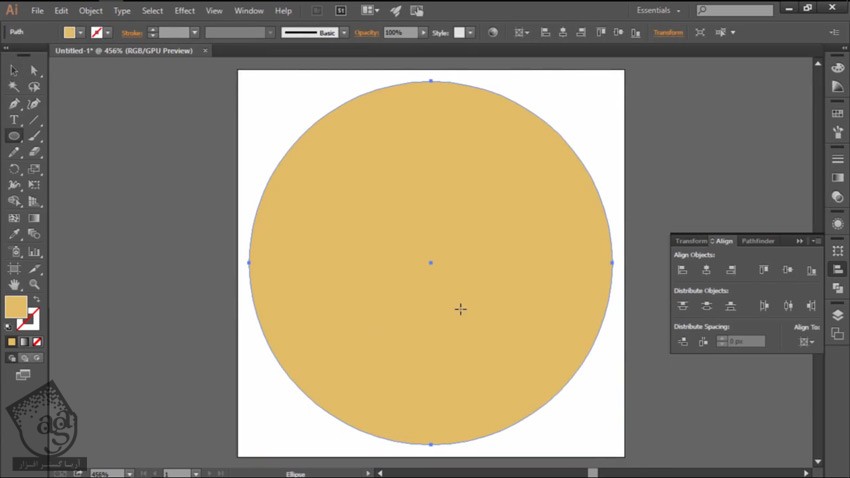Select the Artboard tool
The height and width of the screenshot is (478, 850).
(x=14, y=268)
